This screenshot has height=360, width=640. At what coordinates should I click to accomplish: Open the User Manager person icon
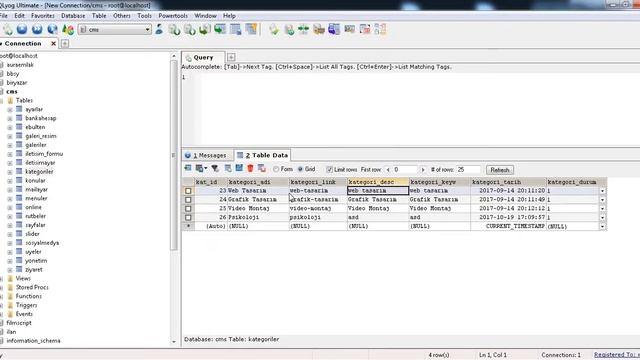click(159, 29)
